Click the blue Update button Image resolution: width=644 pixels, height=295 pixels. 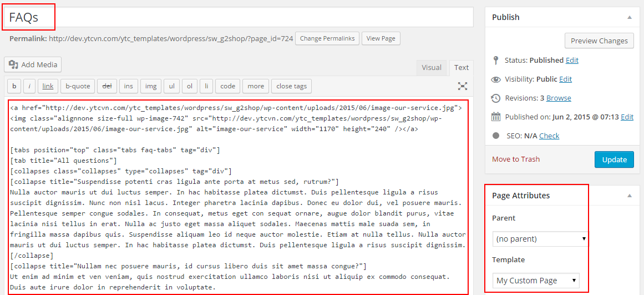(x=614, y=159)
